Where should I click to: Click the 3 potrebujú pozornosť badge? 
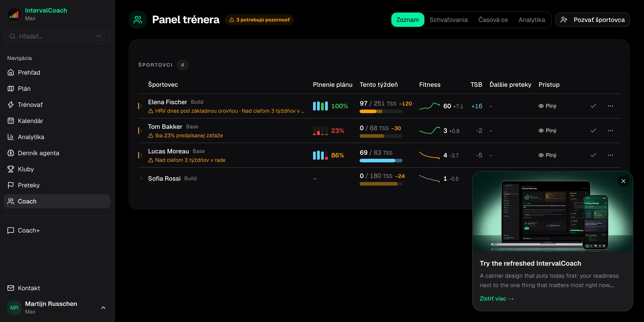click(x=259, y=20)
